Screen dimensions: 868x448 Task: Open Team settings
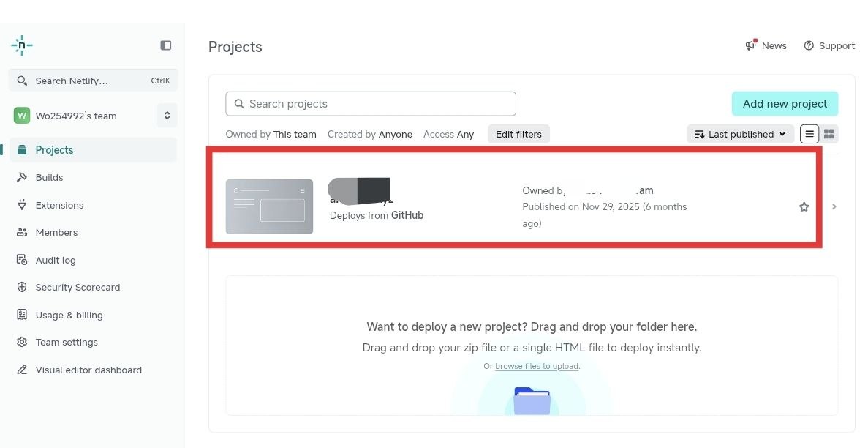67,342
